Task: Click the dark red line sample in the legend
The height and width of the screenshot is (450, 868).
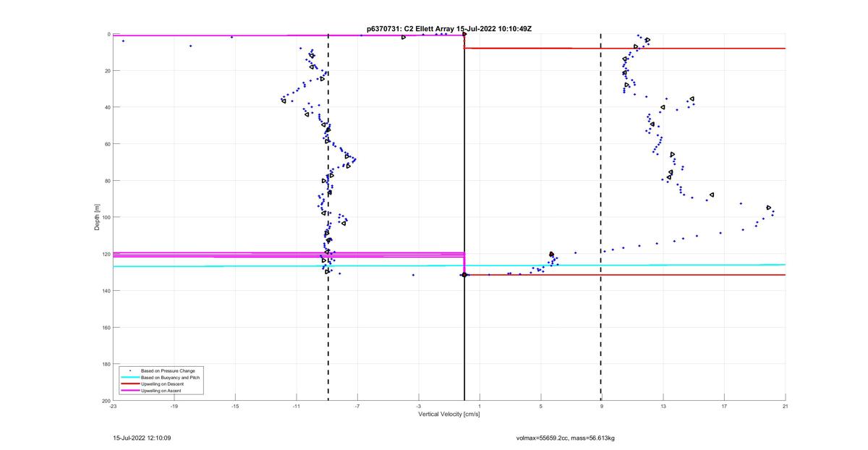Action: click(x=130, y=383)
